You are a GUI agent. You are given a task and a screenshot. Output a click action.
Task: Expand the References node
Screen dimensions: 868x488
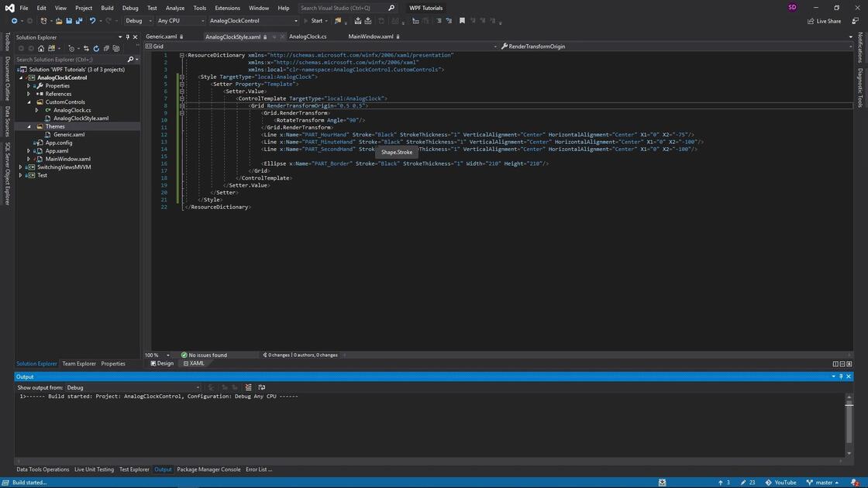[x=29, y=94]
